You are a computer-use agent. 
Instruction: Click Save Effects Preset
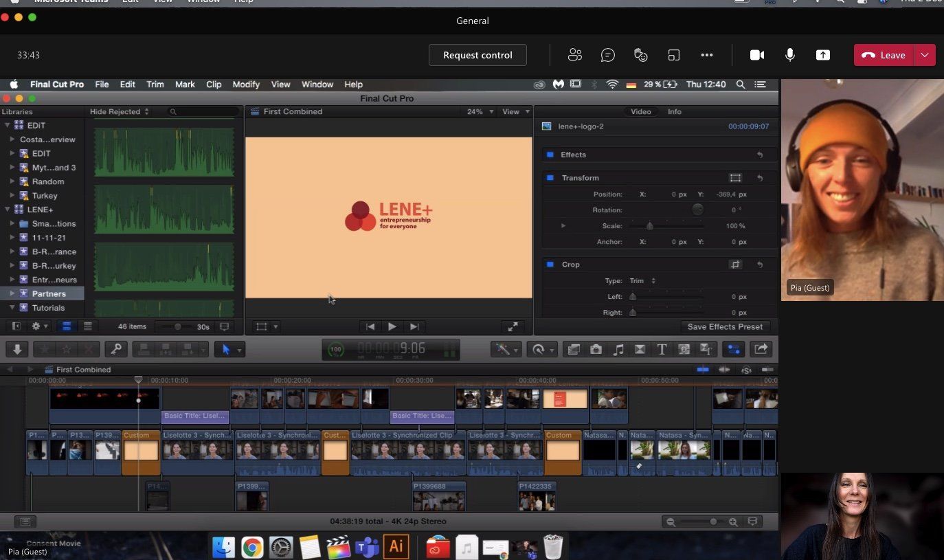pos(725,326)
